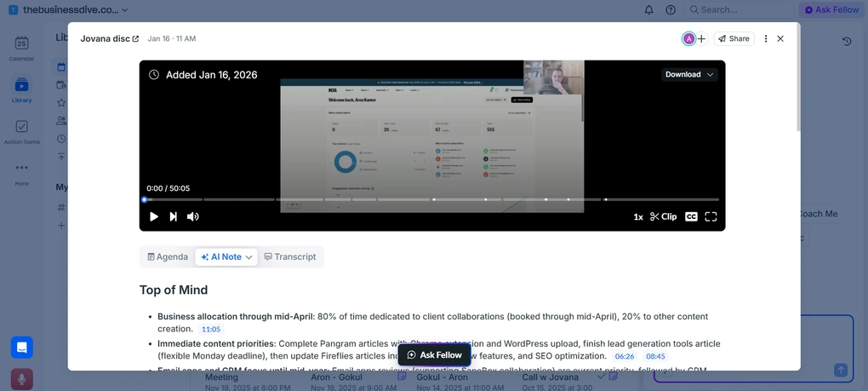Switch to the Transcript tab
The height and width of the screenshot is (391, 868).
290,257
